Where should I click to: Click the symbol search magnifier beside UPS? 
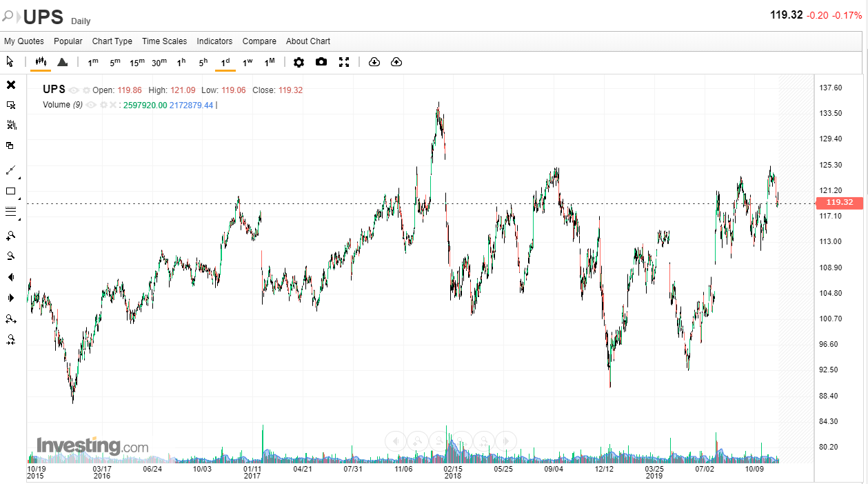(x=8, y=15)
